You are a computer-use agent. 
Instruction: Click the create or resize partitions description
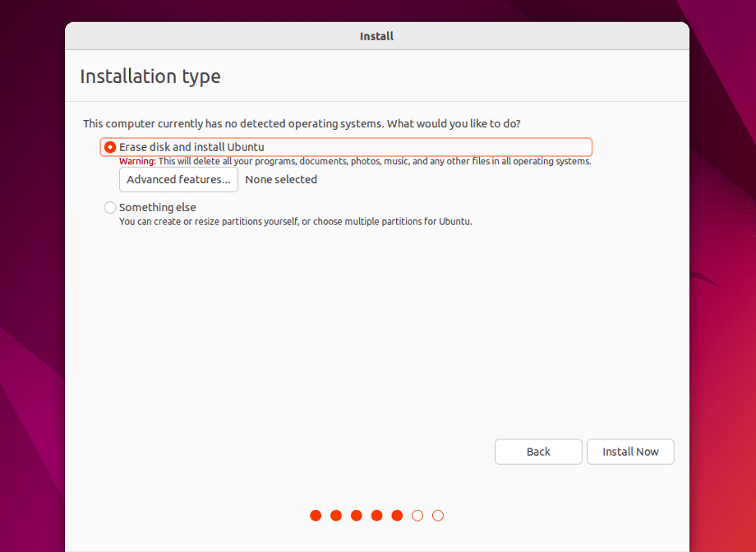[296, 222]
